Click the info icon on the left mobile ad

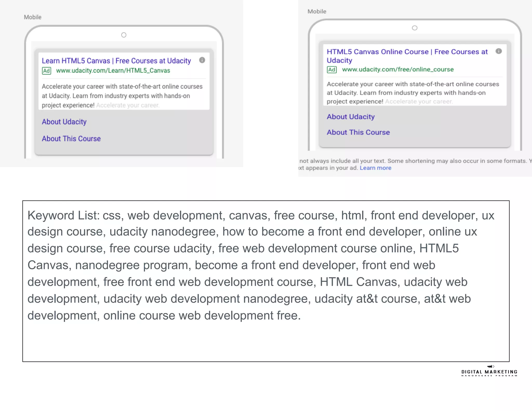[x=202, y=60]
